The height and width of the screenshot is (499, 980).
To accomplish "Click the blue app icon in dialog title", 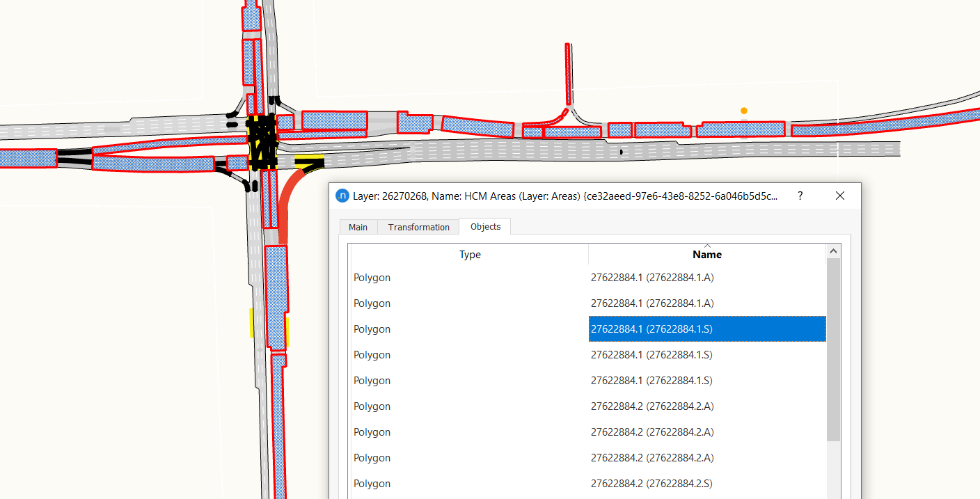I will tap(342, 196).
